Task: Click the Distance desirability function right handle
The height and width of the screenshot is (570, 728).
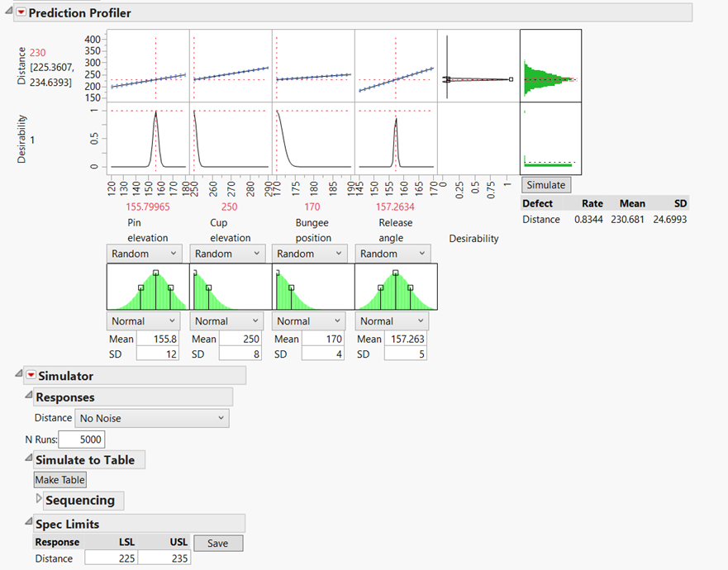Action: click(x=512, y=79)
